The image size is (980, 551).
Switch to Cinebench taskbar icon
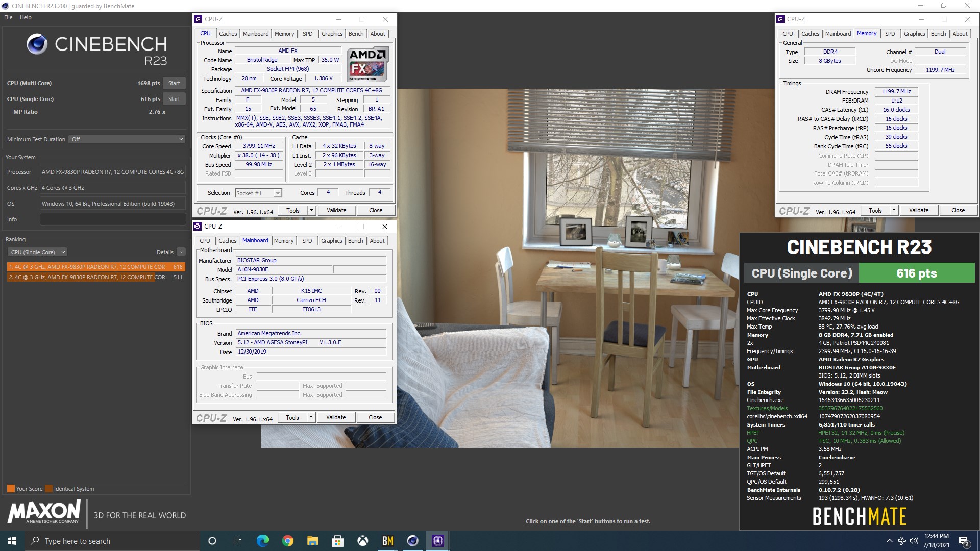coord(412,541)
